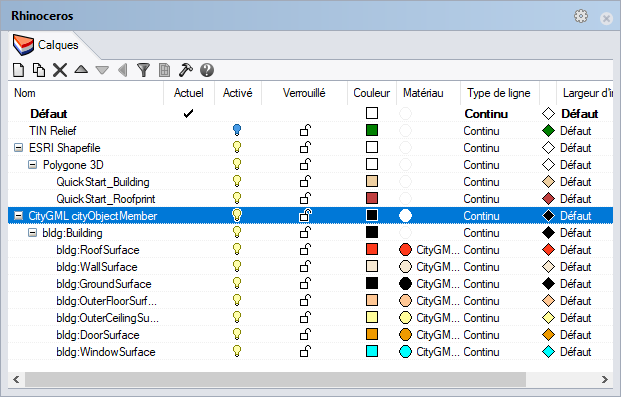Collapse the bldg:Building sublayer

click(32, 233)
